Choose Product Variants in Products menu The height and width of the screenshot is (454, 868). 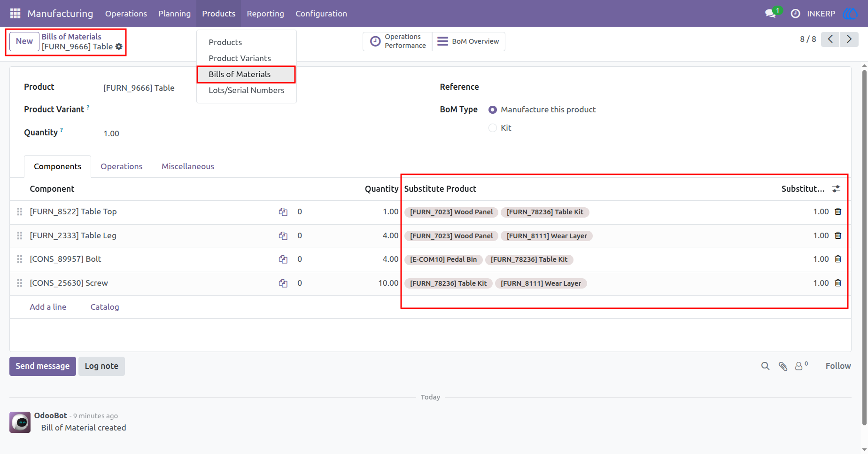[240, 58]
